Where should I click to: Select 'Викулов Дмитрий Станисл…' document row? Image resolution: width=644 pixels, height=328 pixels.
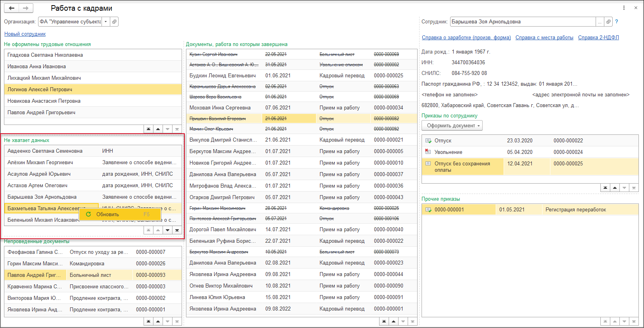(301, 140)
